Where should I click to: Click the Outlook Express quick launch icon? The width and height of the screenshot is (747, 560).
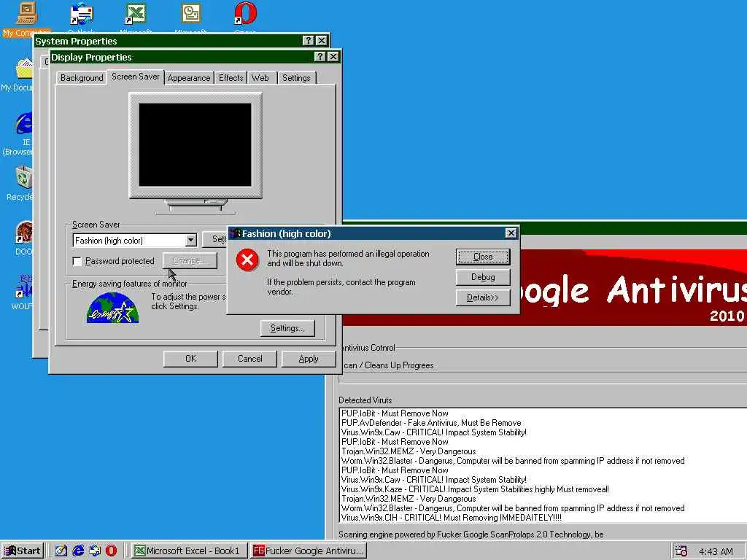click(95, 551)
